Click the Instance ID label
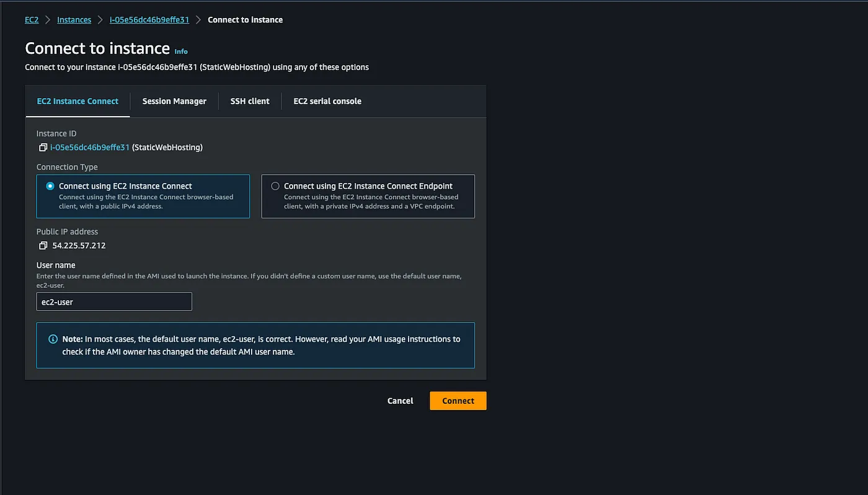The height and width of the screenshot is (495, 868). 56,134
